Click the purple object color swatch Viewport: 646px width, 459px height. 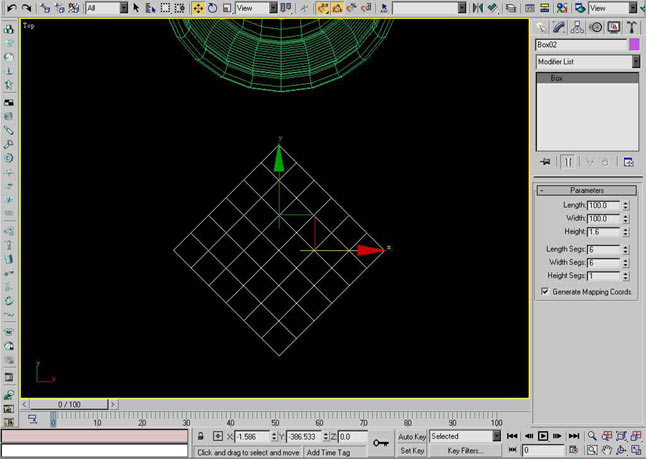635,45
